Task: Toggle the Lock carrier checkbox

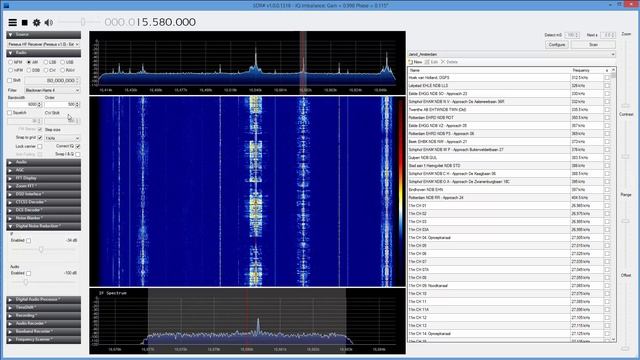Action: point(40,146)
